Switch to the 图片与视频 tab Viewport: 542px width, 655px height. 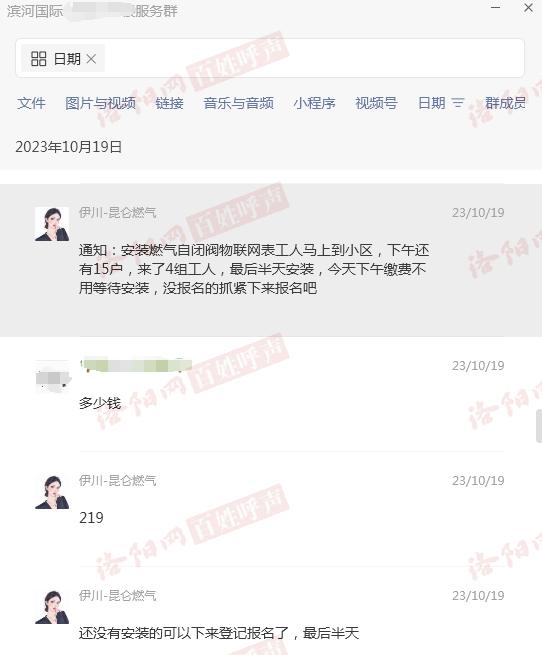click(100, 103)
